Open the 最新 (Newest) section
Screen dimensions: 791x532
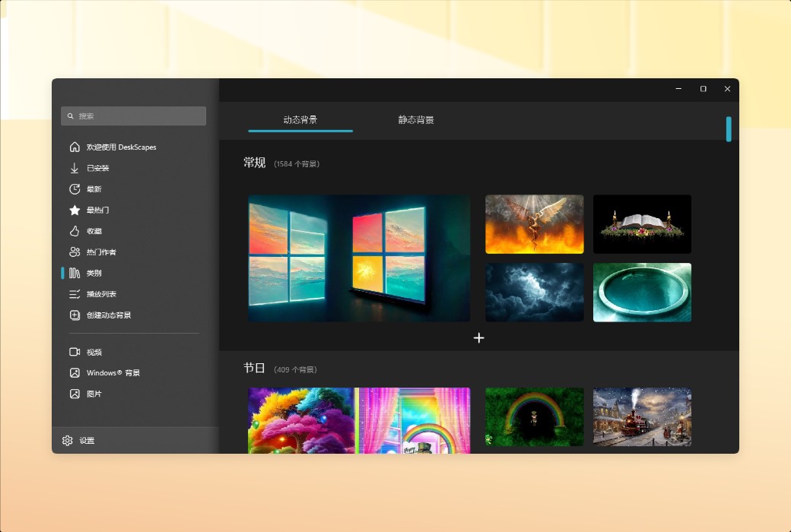pos(95,188)
